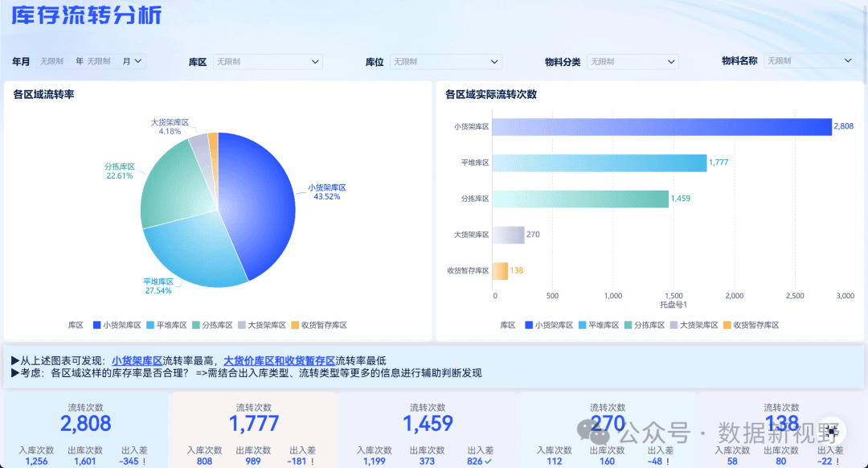Image resolution: width=868 pixels, height=468 pixels.
Task: Click the 入库次数 value 112
Action: coord(554,461)
